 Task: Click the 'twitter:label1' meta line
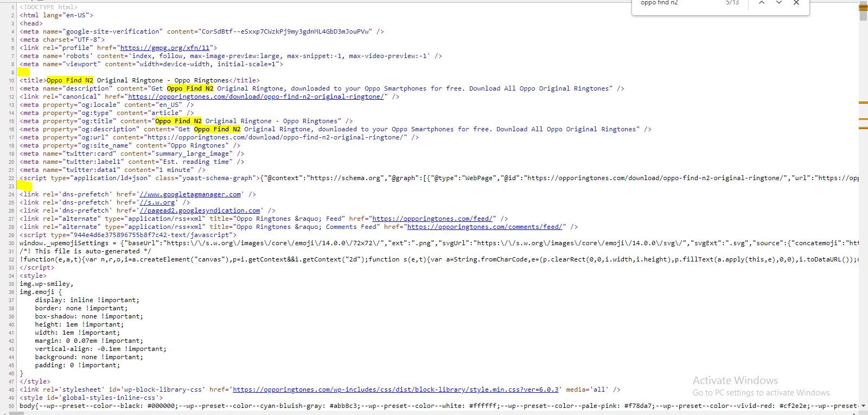132,162
